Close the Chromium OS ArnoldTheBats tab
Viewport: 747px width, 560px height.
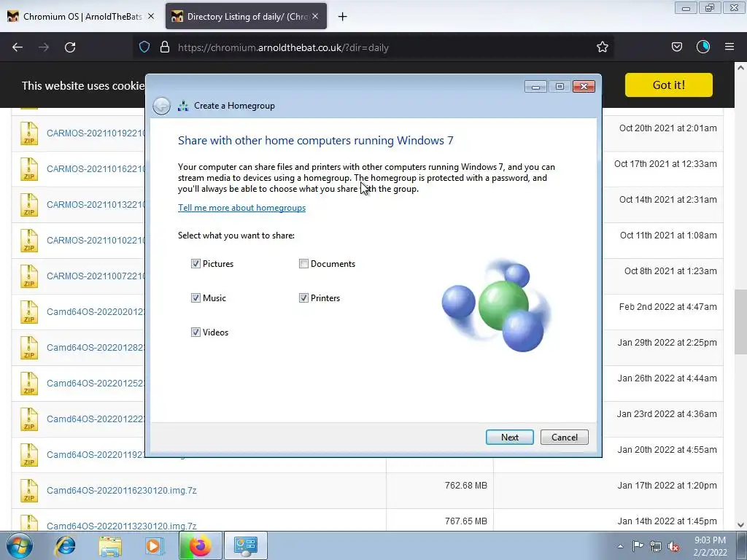(x=151, y=16)
